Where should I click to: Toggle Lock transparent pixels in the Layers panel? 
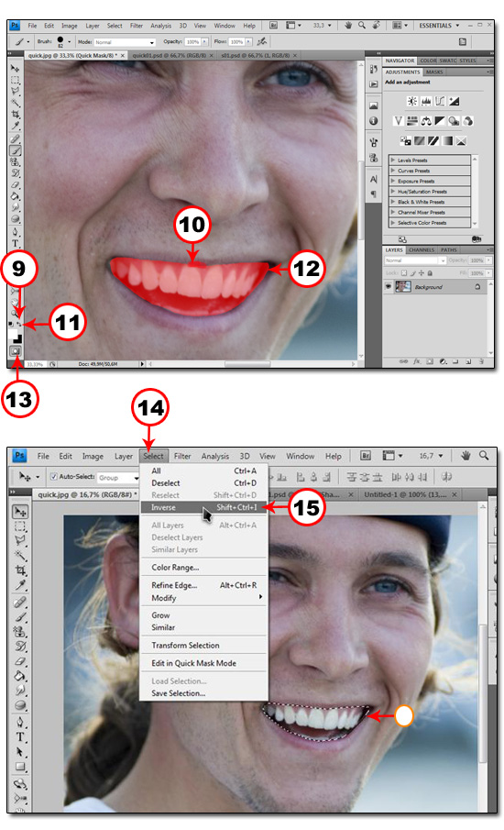[404, 273]
